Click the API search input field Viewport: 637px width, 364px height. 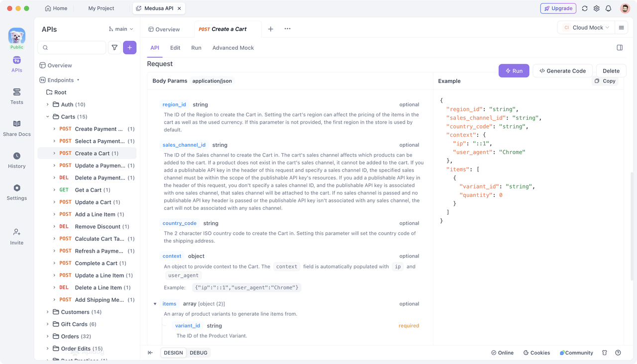coord(72,48)
